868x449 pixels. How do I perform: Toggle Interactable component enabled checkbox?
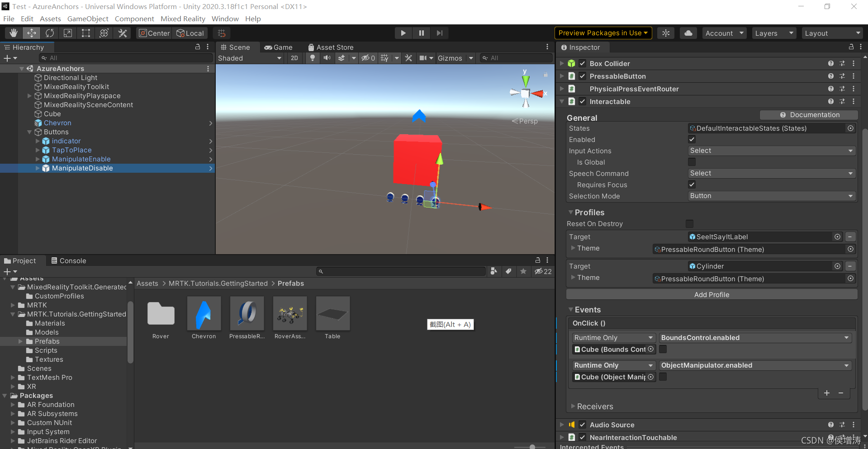pyautogui.click(x=583, y=102)
